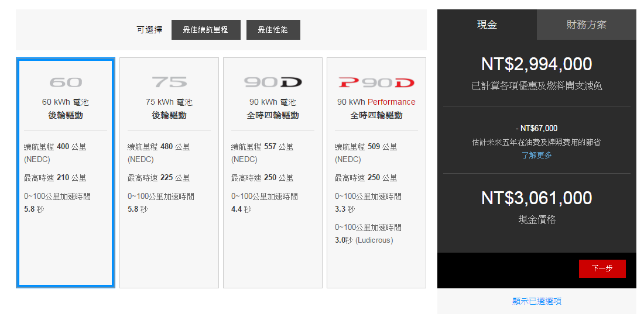Image resolution: width=644 pixels, height=317 pixels.
Task: Expand 顯示已選選項 link
Action: click(537, 301)
